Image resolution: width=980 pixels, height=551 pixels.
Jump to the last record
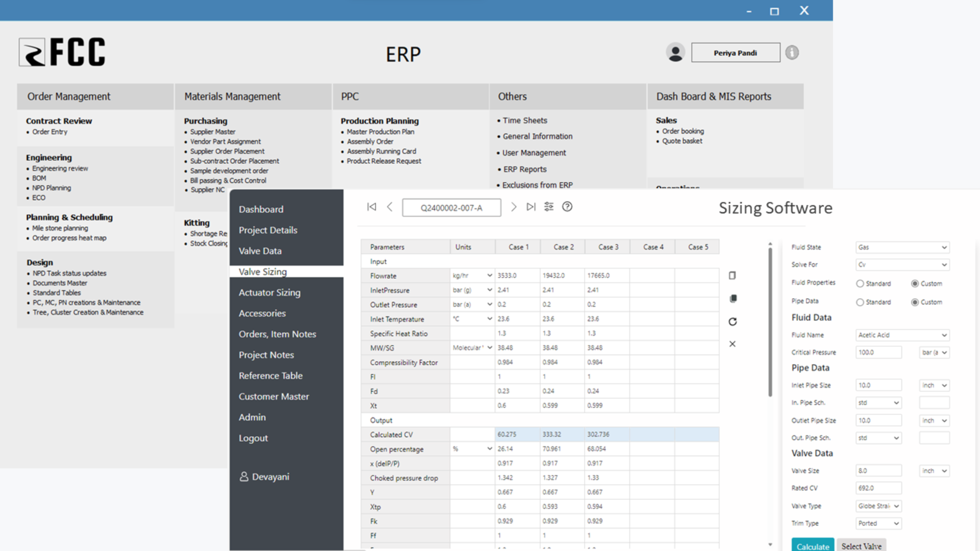point(531,207)
